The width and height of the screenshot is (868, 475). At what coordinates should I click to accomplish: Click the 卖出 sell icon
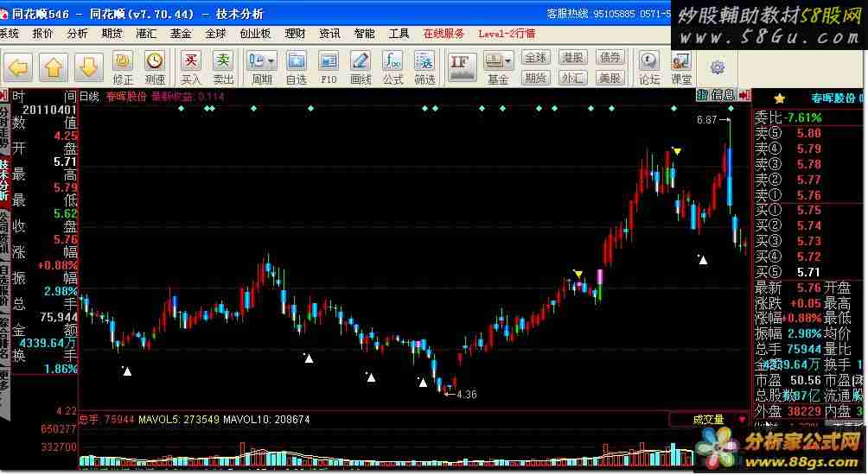tap(223, 68)
